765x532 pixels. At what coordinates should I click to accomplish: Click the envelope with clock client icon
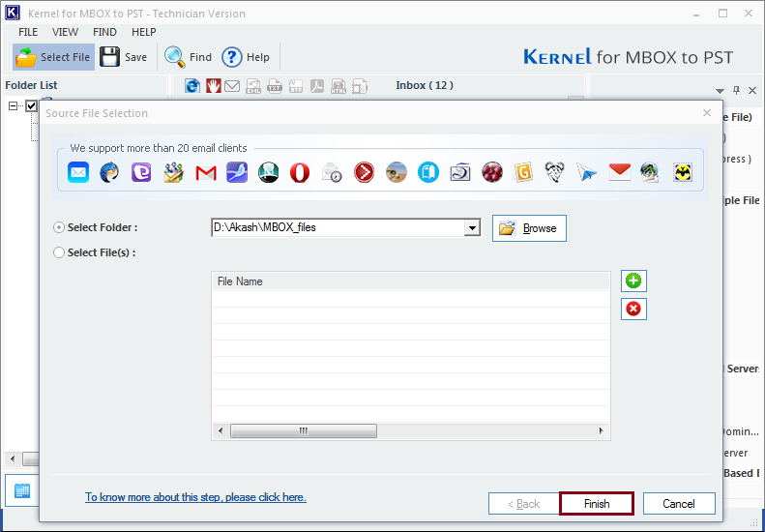[x=332, y=172]
